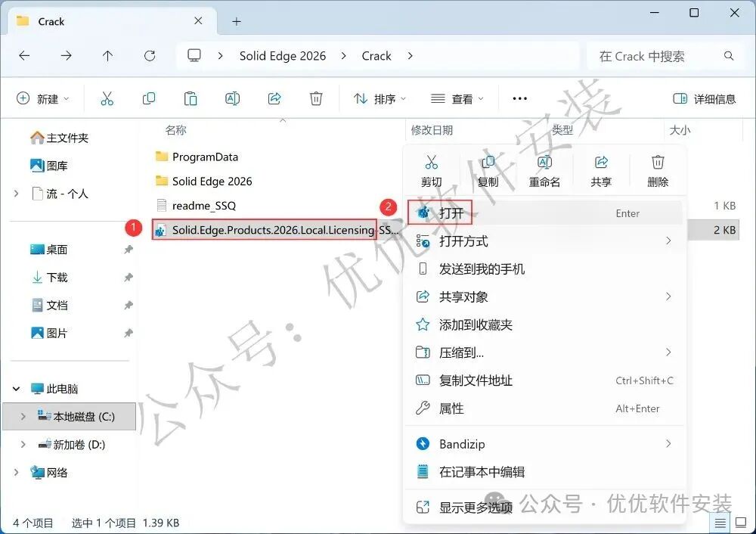
Task: Select 属性 in the context menu
Action: pyautogui.click(x=544, y=408)
